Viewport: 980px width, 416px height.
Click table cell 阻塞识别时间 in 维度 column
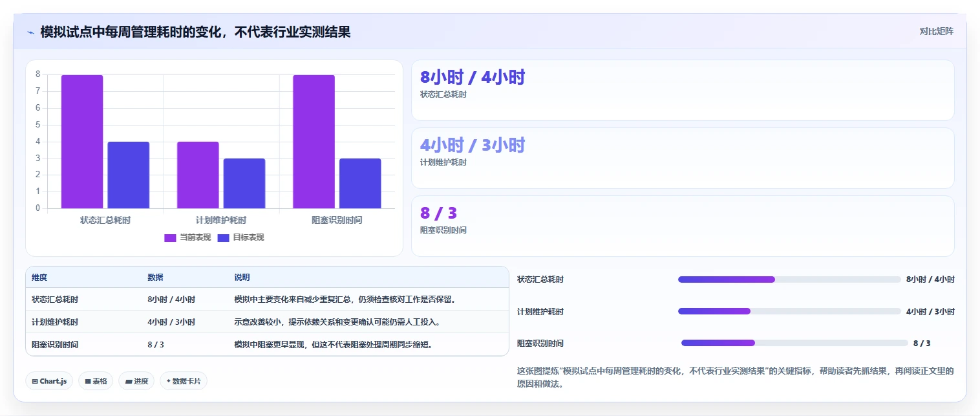pyautogui.click(x=55, y=345)
